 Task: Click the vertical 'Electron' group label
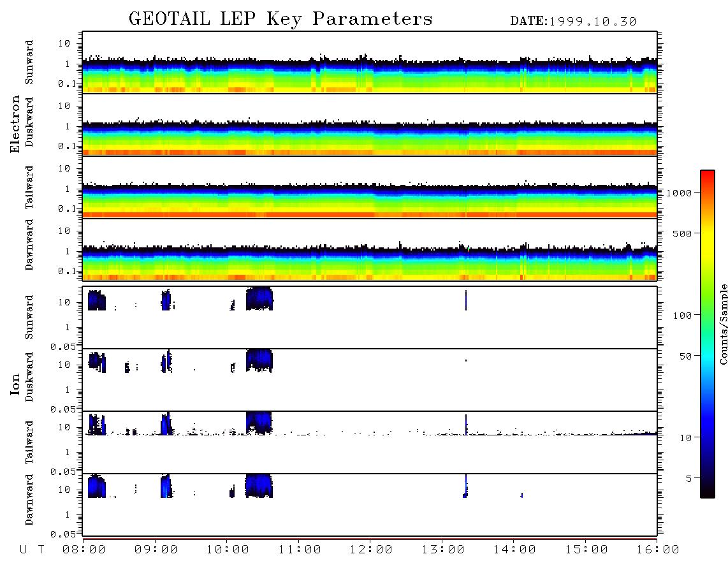tap(15, 124)
